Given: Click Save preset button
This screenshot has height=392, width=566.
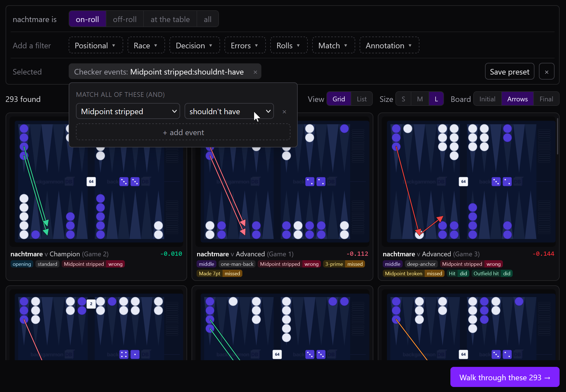Looking at the screenshot, I should coord(510,72).
